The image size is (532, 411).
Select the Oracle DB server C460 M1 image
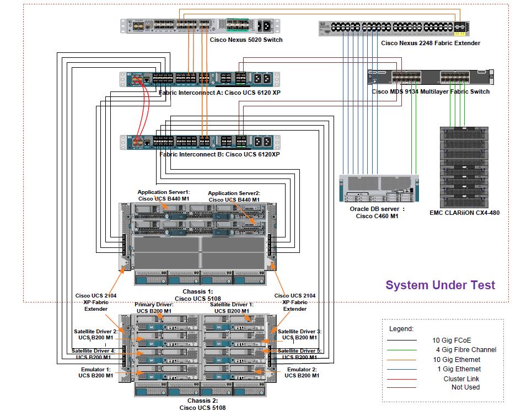click(378, 190)
